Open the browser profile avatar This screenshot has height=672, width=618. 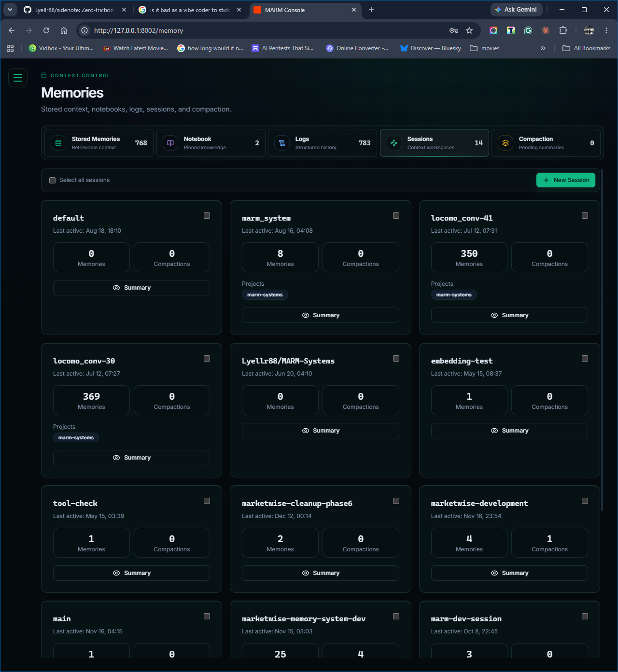pos(589,30)
